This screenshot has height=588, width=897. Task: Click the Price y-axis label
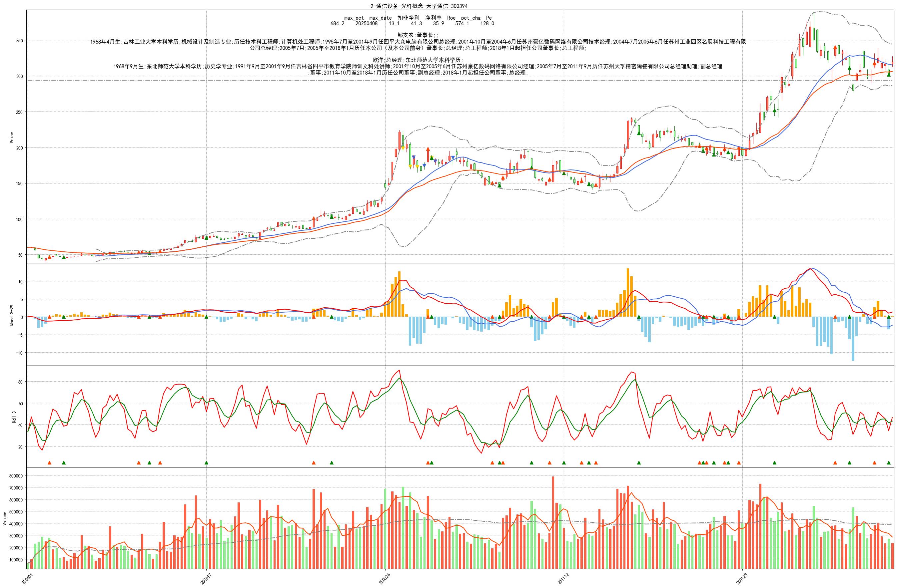tap(12, 137)
